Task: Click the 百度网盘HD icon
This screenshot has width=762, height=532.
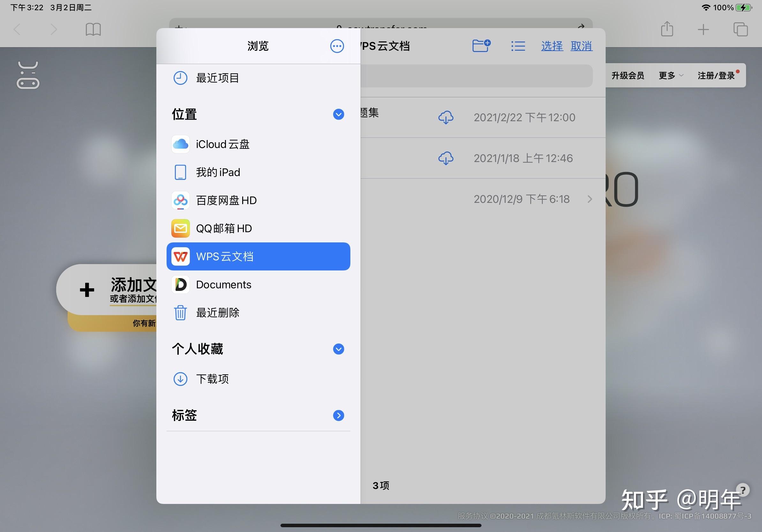Action: (180, 200)
